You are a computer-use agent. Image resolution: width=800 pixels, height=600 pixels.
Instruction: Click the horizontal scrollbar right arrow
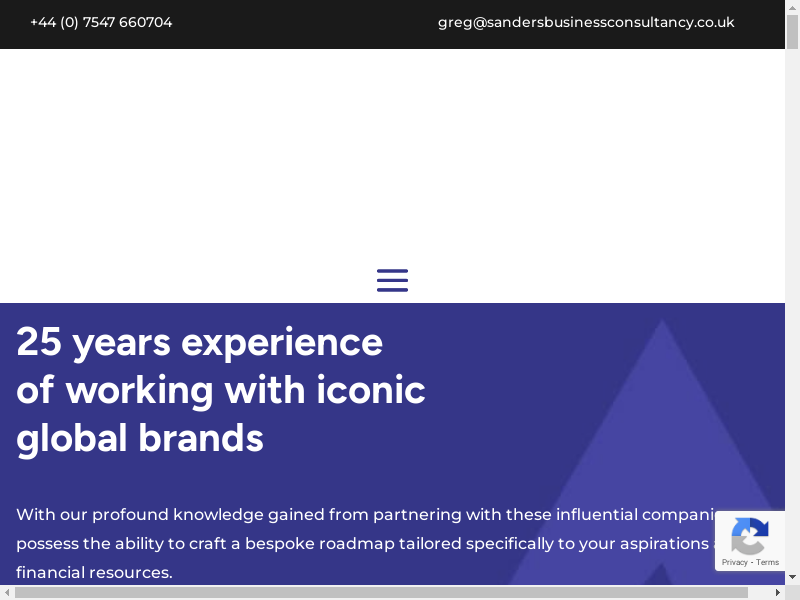pyautogui.click(x=779, y=593)
